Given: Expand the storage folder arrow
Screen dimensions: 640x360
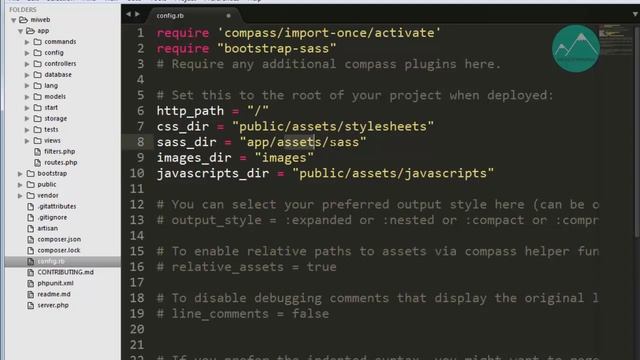Looking at the screenshot, I should (x=27, y=119).
